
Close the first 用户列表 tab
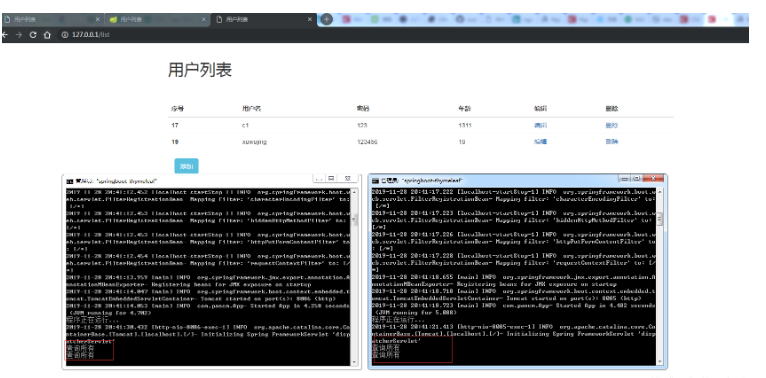point(98,20)
